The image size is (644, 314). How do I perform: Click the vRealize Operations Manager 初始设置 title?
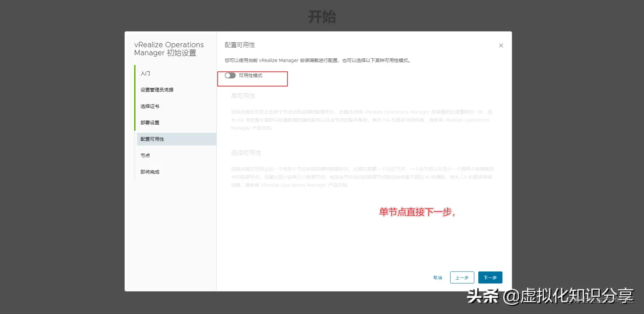[x=169, y=49]
